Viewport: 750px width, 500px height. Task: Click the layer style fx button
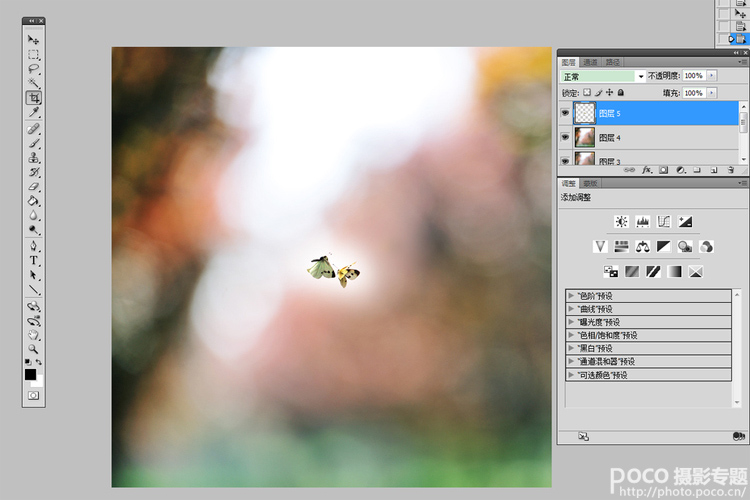pos(647,170)
